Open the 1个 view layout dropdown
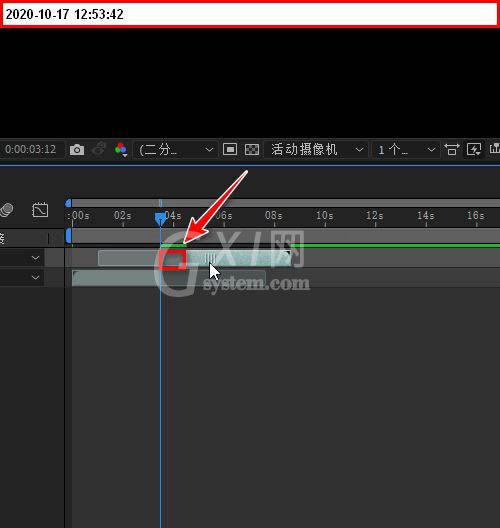The height and width of the screenshot is (528, 500). point(406,150)
